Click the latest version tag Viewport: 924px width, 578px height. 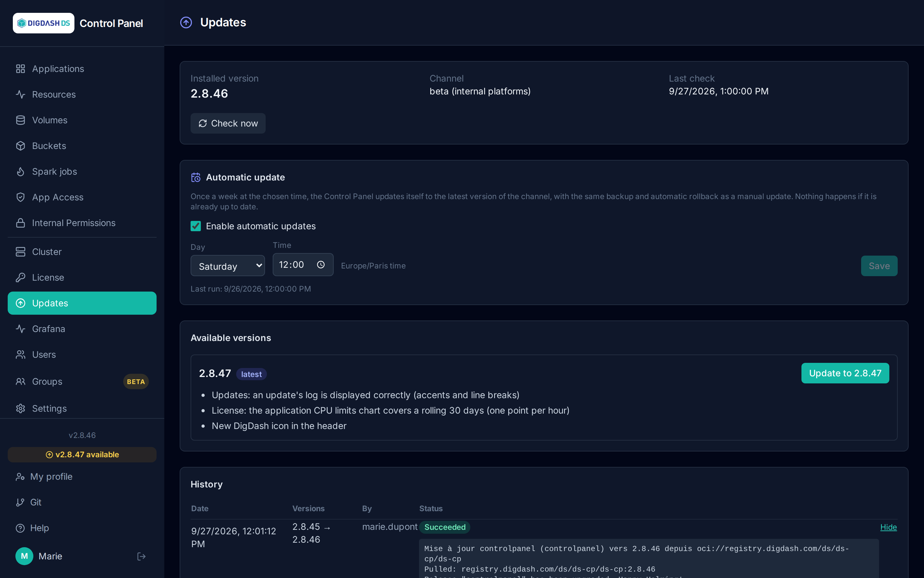(251, 374)
